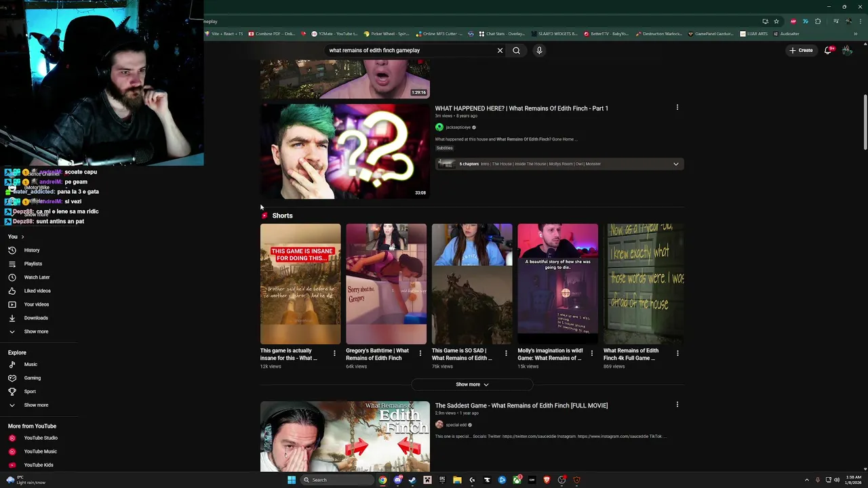Image resolution: width=868 pixels, height=488 pixels.
Task: Open YouTube Kids link
Action: [x=39, y=465]
